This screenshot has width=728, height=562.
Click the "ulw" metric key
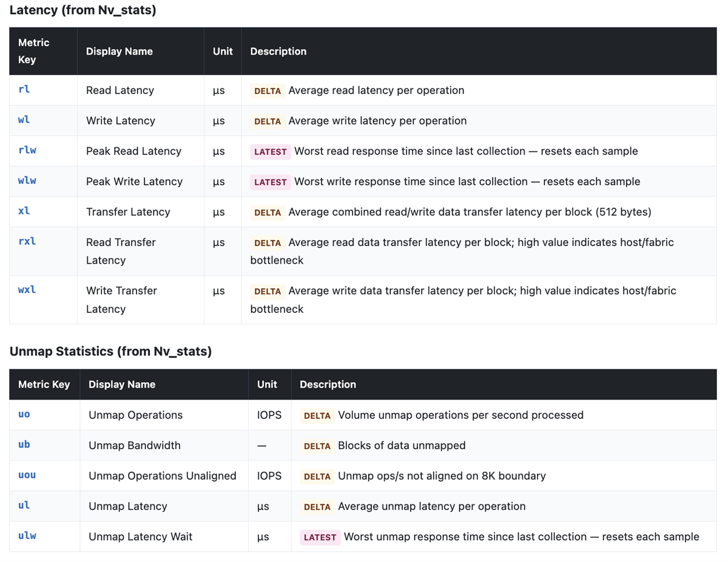point(27,536)
